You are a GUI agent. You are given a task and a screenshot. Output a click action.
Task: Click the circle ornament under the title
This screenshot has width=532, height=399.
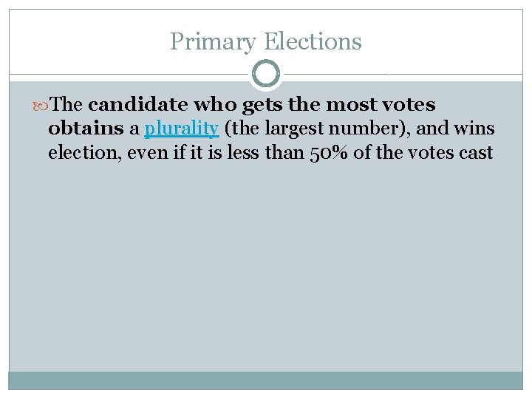point(266,74)
